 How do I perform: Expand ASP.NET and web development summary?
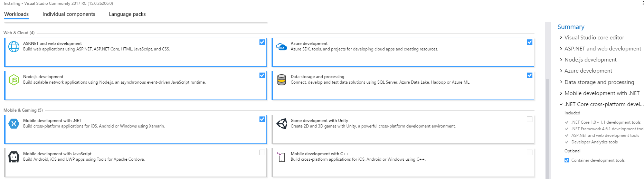pos(561,49)
